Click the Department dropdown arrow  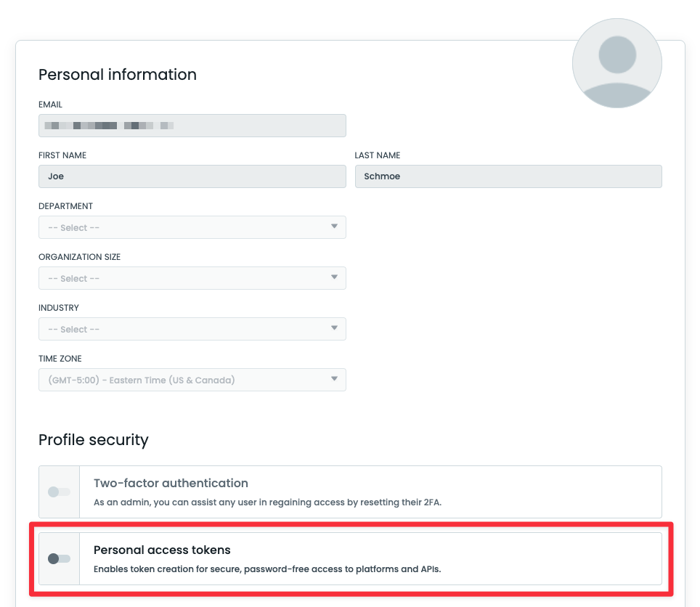pyautogui.click(x=334, y=227)
